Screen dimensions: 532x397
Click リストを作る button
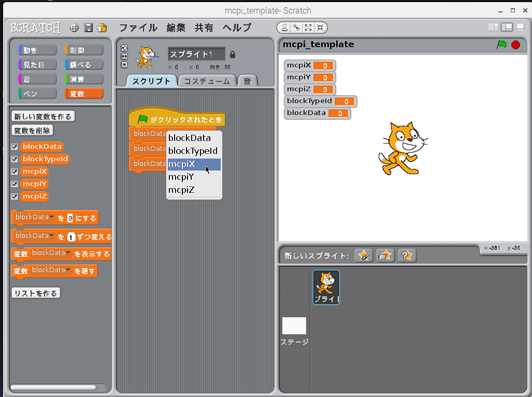tap(36, 293)
